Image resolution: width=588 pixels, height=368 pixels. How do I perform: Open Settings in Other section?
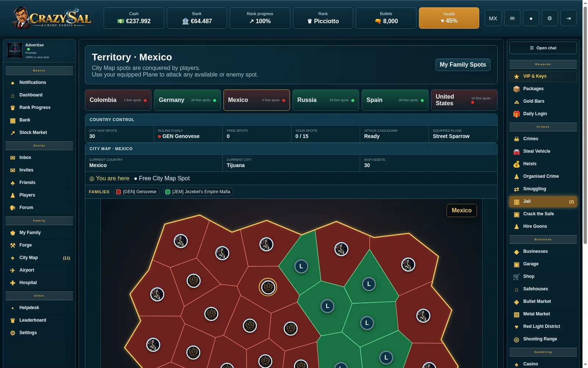(x=39, y=333)
